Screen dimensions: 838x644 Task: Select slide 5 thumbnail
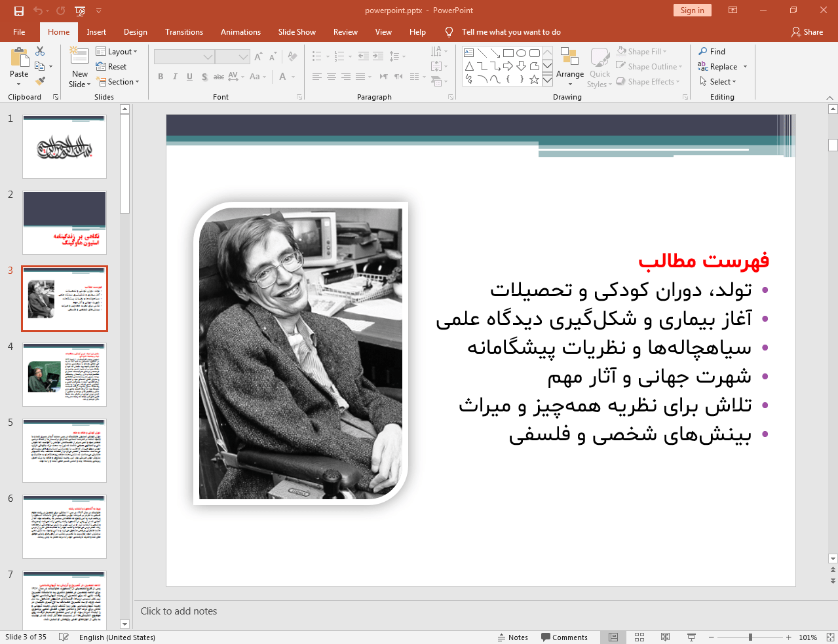(64, 450)
